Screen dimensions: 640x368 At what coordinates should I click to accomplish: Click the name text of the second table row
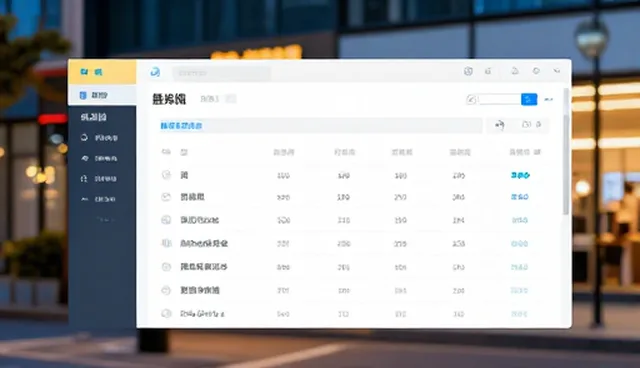coord(192,197)
